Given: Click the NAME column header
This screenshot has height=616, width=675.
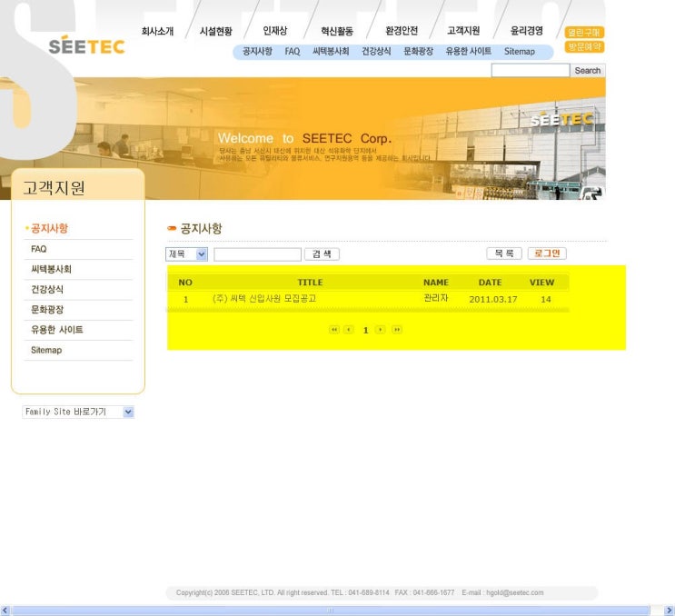Looking at the screenshot, I should click(x=436, y=283).
